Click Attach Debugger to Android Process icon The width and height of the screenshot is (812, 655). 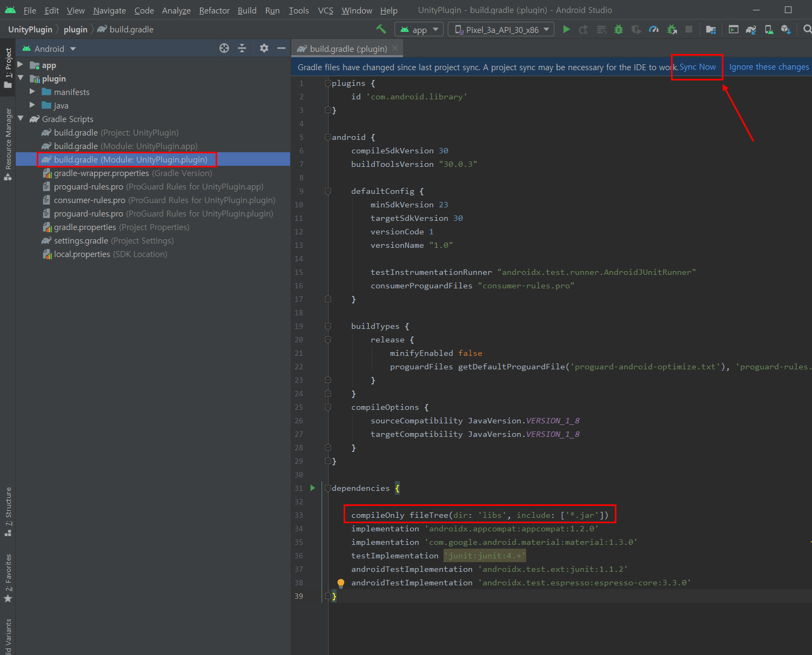click(672, 30)
